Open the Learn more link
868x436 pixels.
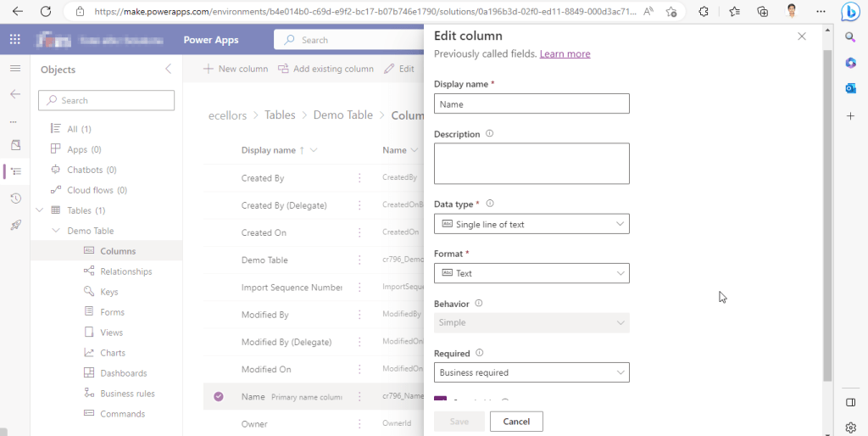[565, 53]
